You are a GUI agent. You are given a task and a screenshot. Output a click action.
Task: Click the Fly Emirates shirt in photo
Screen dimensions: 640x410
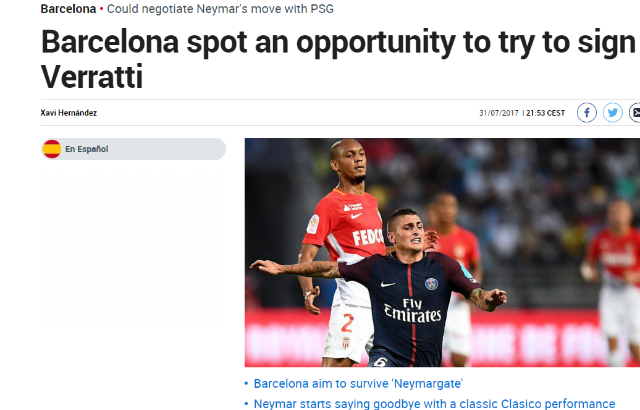tap(413, 310)
